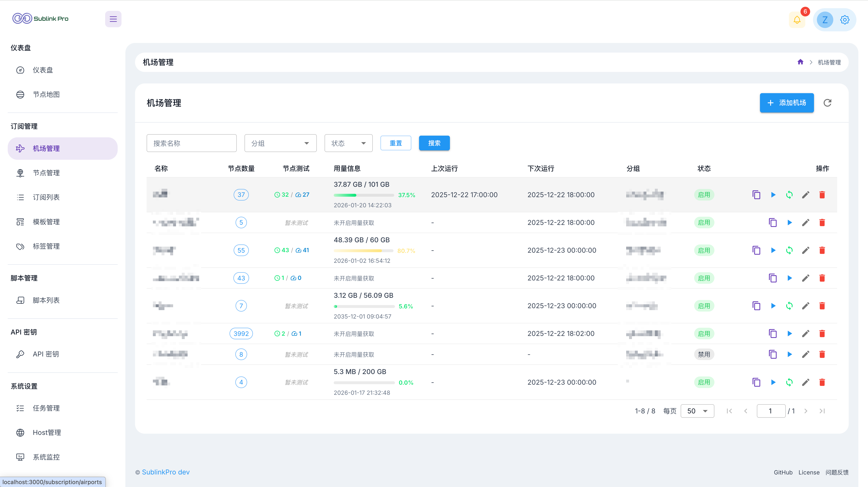The image size is (868, 487).
Task: Click the 启用 status of first row
Action: (x=704, y=195)
